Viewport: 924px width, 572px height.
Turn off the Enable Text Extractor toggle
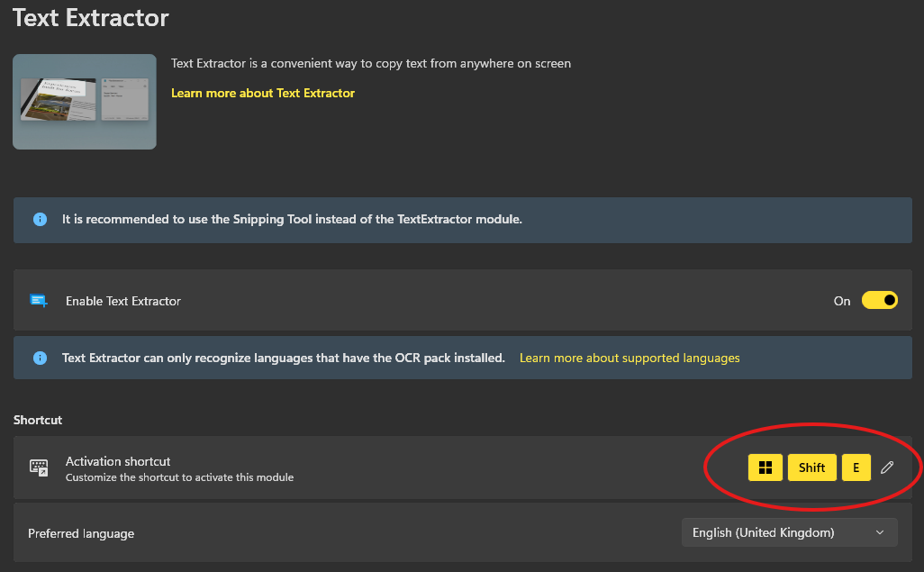(x=879, y=301)
